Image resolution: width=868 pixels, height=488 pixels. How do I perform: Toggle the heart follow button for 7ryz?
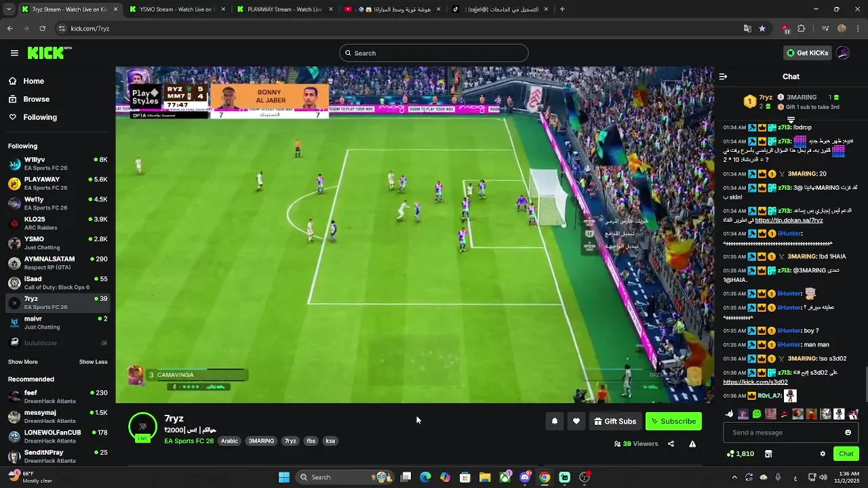click(x=576, y=421)
